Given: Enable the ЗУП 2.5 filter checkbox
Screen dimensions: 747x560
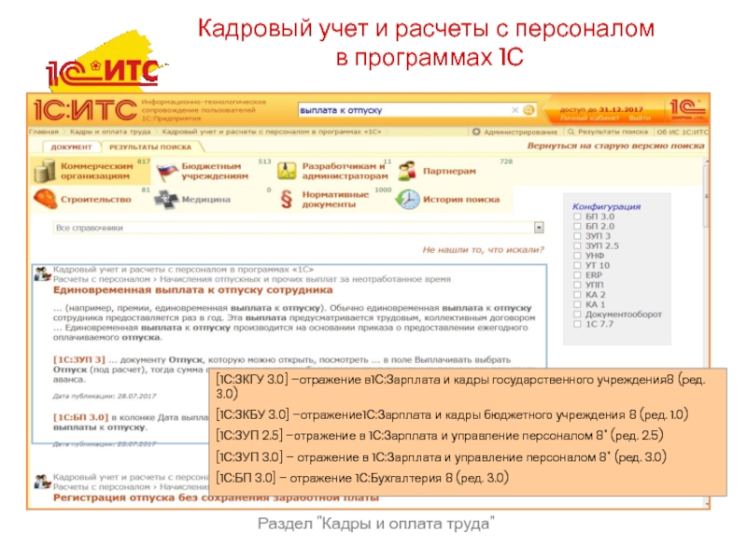Looking at the screenshot, I should (x=577, y=245).
